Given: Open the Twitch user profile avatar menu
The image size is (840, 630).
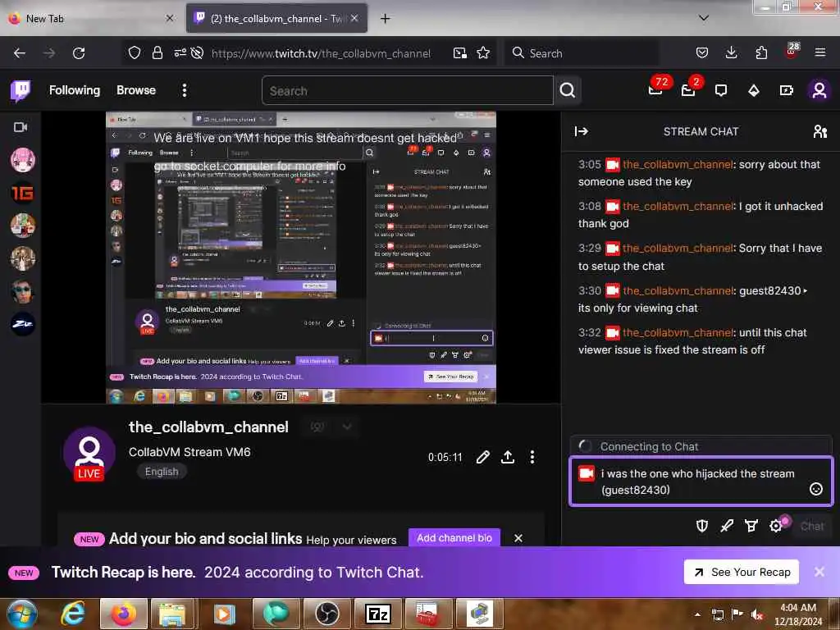Looking at the screenshot, I should coord(819,90).
